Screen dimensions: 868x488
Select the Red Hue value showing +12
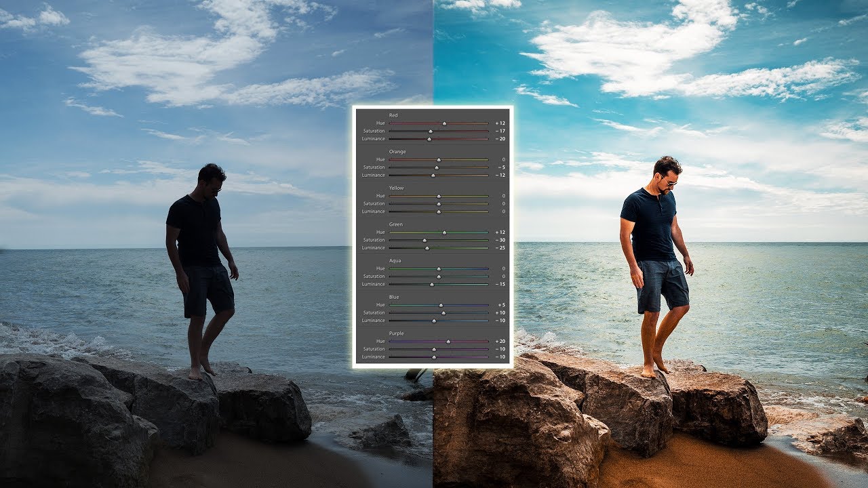(499, 123)
